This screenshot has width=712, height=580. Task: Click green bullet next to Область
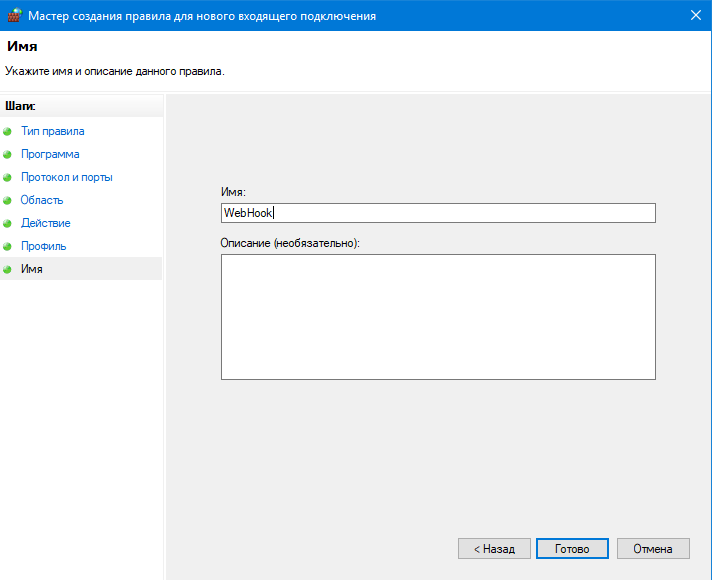pos(8,201)
